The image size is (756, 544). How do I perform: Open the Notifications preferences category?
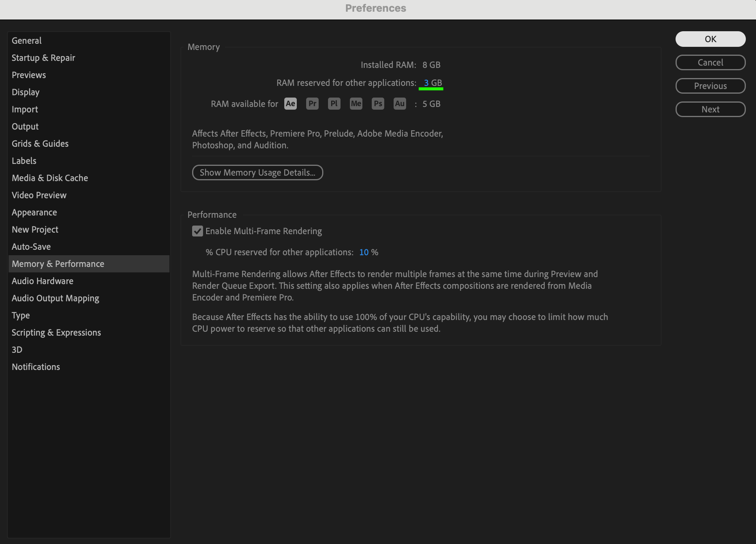[x=36, y=367]
